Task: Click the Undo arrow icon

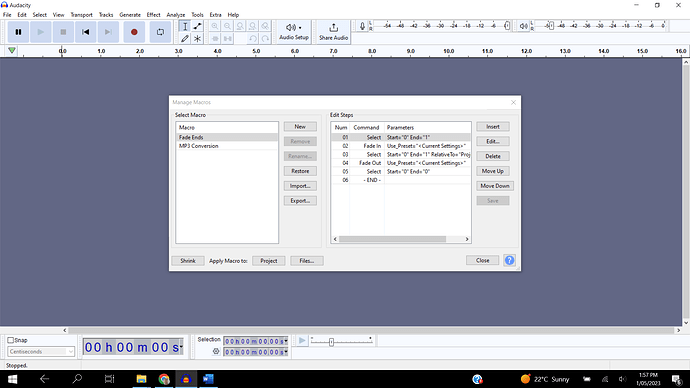Action: pos(253,39)
